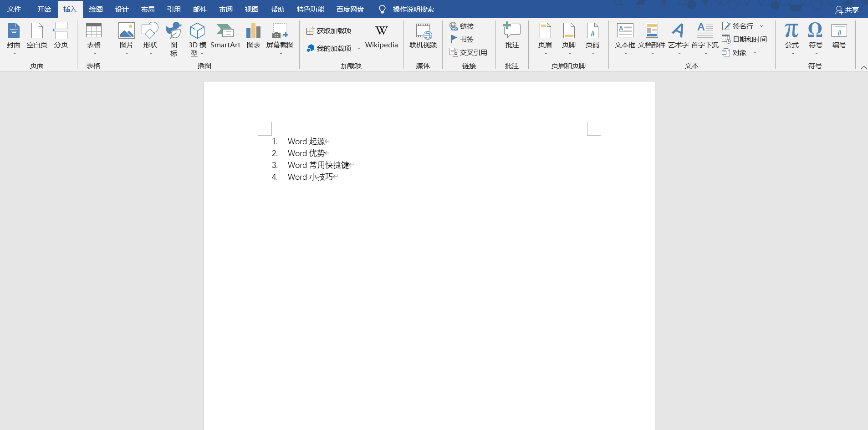
Task: Insert an object (对象)
Action: 734,52
